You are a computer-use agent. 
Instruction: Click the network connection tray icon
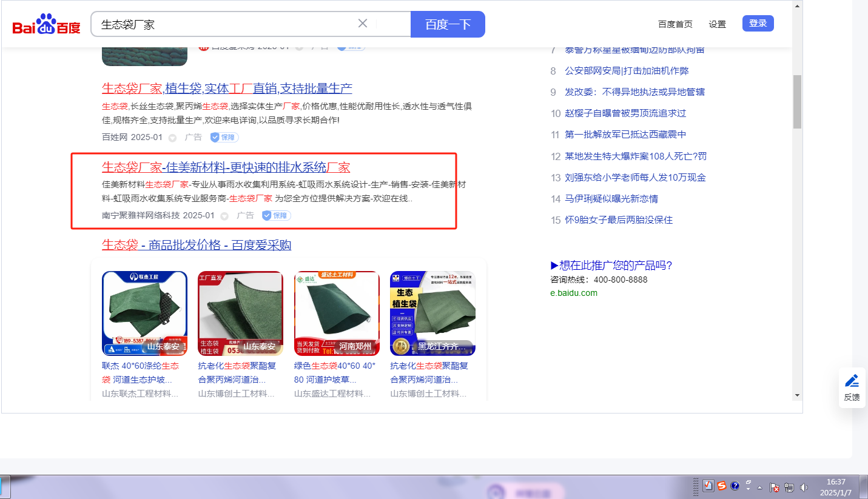coord(789,487)
